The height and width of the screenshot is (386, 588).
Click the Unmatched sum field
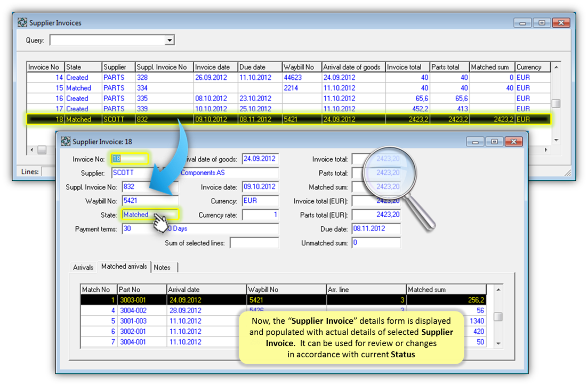coord(375,243)
